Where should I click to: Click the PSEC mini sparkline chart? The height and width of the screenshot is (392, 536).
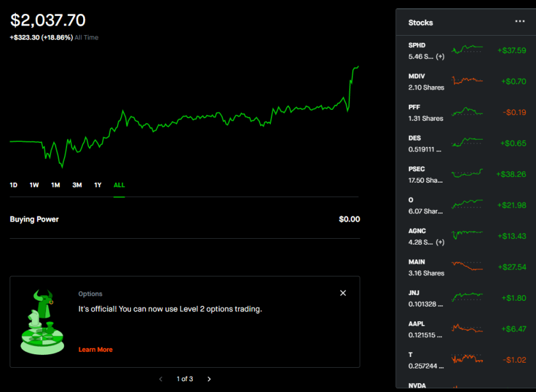(x=467, y=174)
